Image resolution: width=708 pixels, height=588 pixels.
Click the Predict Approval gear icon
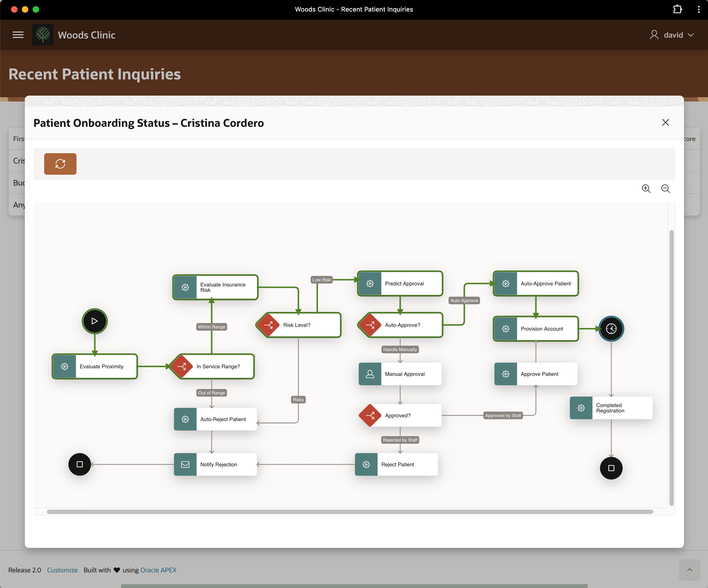pyautogui.click(x=370, y=283)
